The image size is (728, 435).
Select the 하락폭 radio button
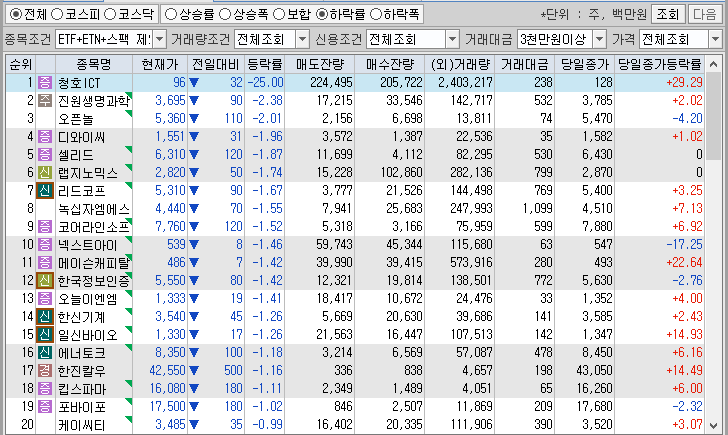coord(375,14)
